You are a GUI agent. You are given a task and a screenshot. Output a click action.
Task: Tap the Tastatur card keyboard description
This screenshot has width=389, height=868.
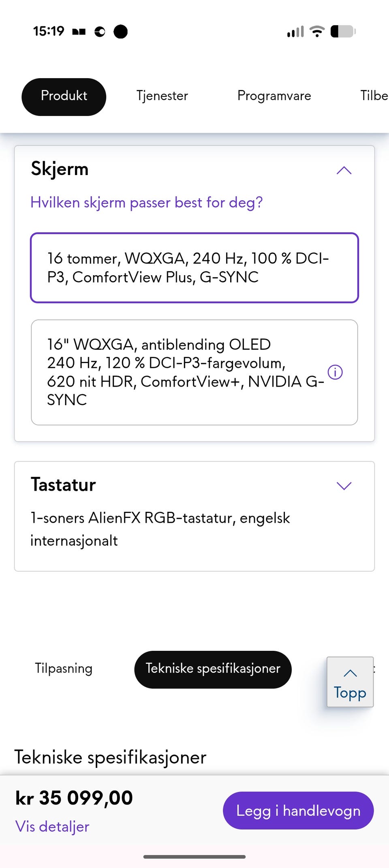point(160,529)
